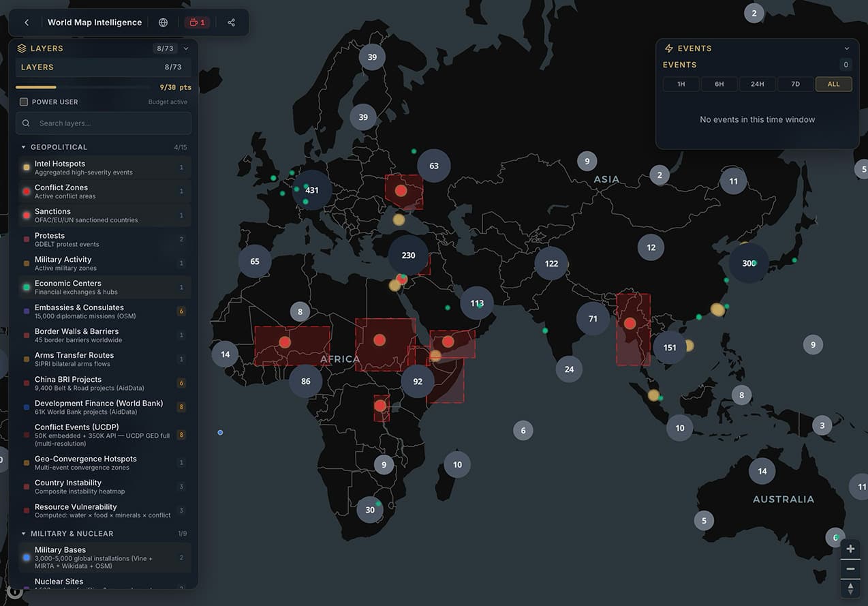Click the back arrow in the header
This screenshot has width=868, height=606.
click(x=27, y=22)
